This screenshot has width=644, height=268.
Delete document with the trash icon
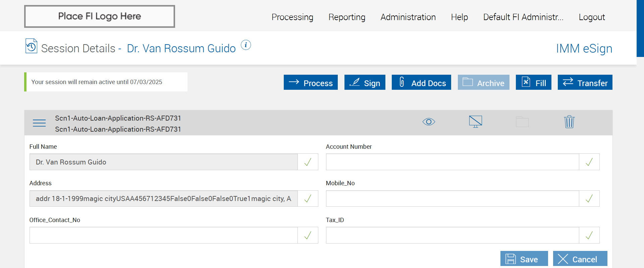569,122
